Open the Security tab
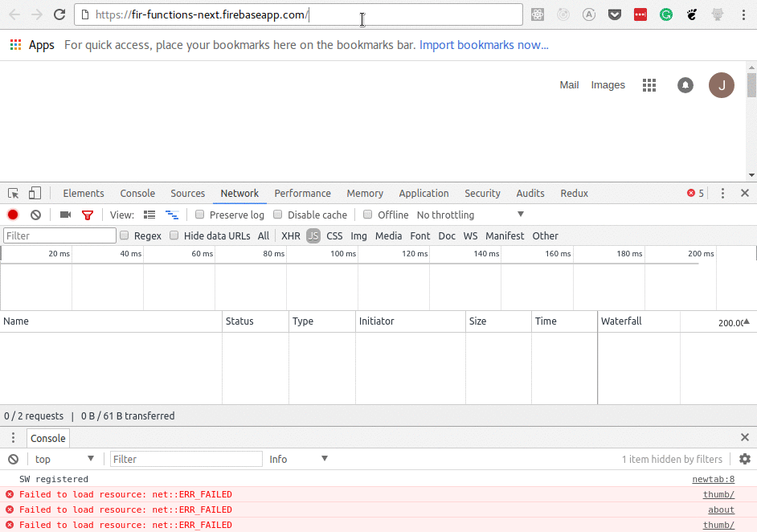 coord(482,193)
